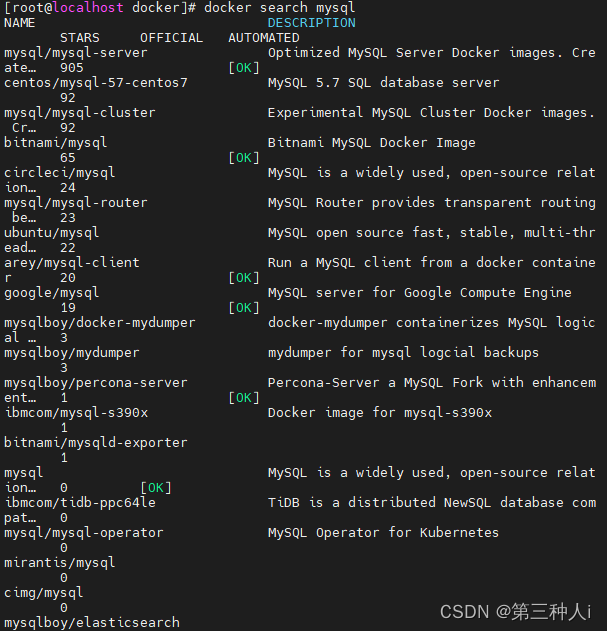The width and height of the screenshot is (607, 631).
Task: Click the [OK] marker for mysql/mysql-server
Action: click(x=244, y=68)
